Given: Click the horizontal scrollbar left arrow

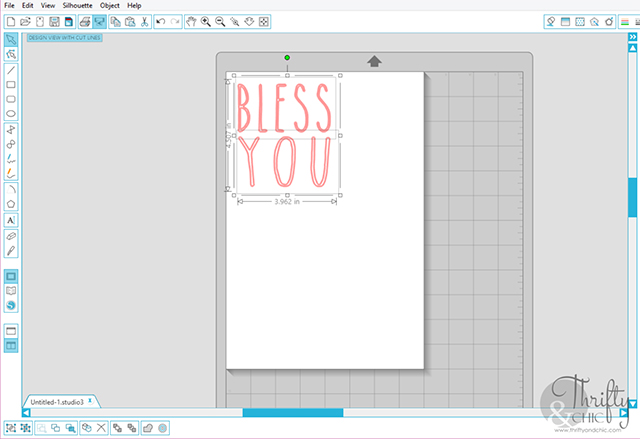Looking at the screenshot, I should click(26, 413).
